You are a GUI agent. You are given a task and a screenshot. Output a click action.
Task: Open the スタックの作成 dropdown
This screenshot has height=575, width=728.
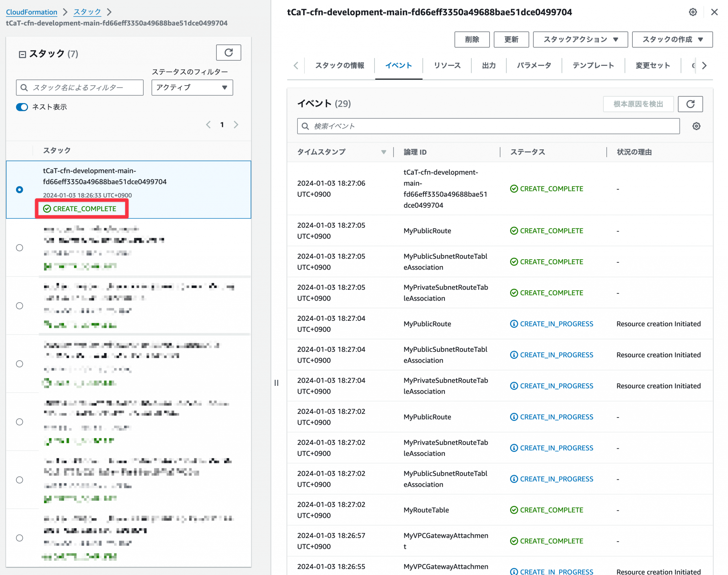(672, 39)
